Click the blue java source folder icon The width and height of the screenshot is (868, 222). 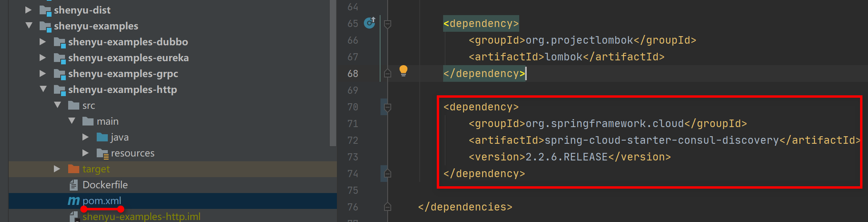click(x=102, y=137)
